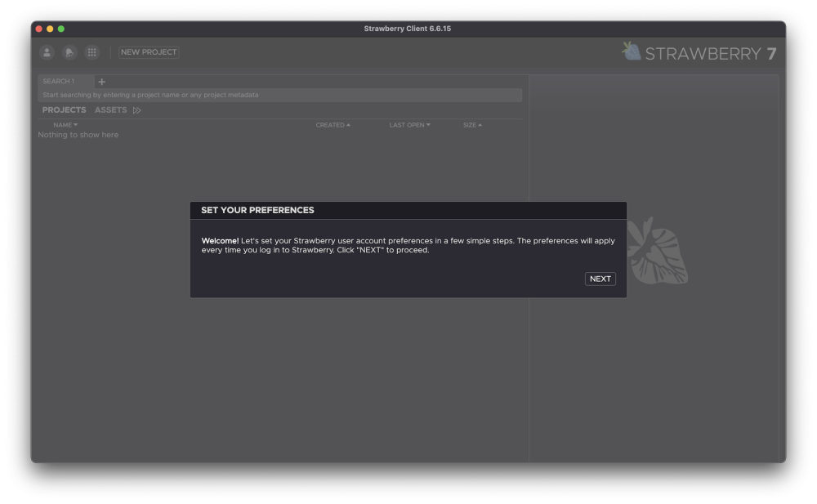Click NEXT in the preferences dialog
Screen dimensions: 817x504
600,279
